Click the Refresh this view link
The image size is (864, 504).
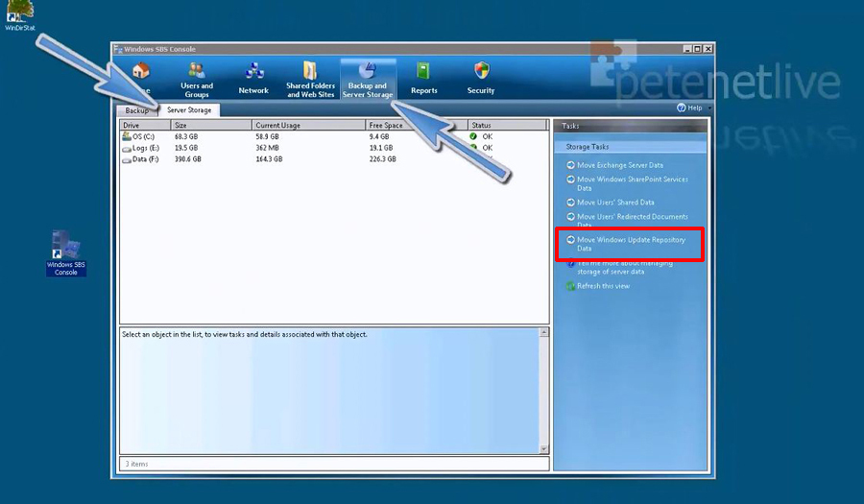tap(604, 286)
